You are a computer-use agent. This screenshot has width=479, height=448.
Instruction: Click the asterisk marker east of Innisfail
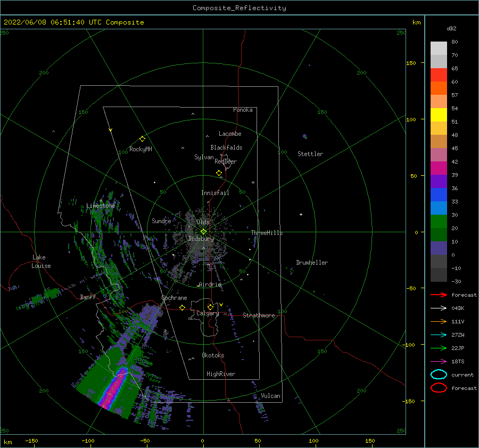(253, 183)
